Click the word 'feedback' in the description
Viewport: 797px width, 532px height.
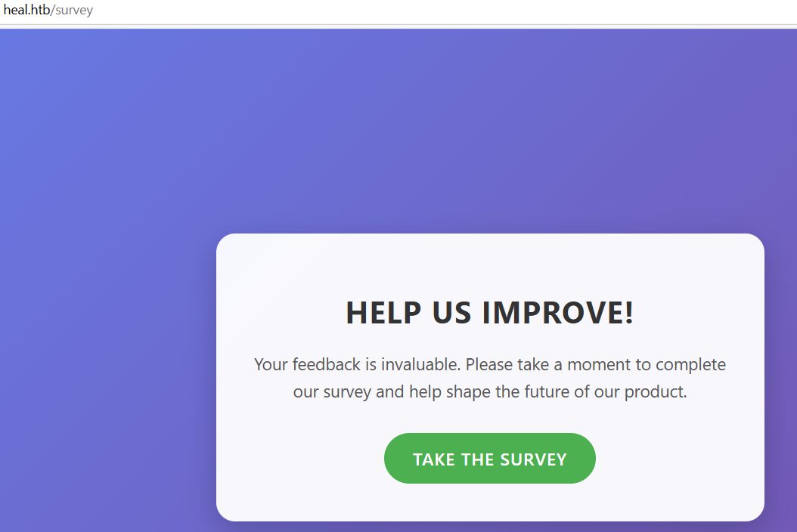tap(327, 365)
